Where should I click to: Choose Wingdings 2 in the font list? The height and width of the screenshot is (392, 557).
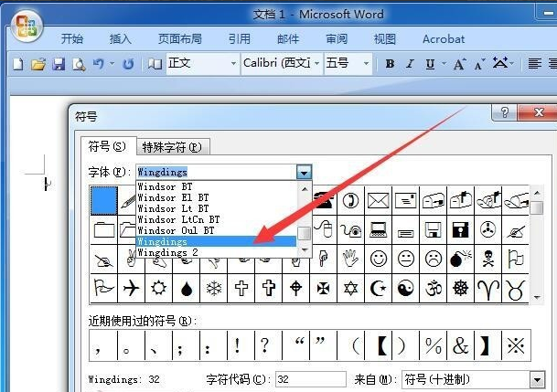coord(216,252)
